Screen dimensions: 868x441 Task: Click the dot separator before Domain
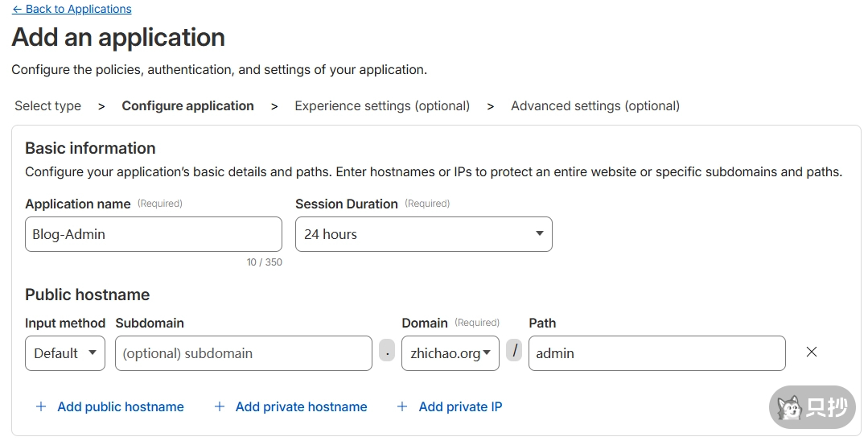click(x=387, y=352)
